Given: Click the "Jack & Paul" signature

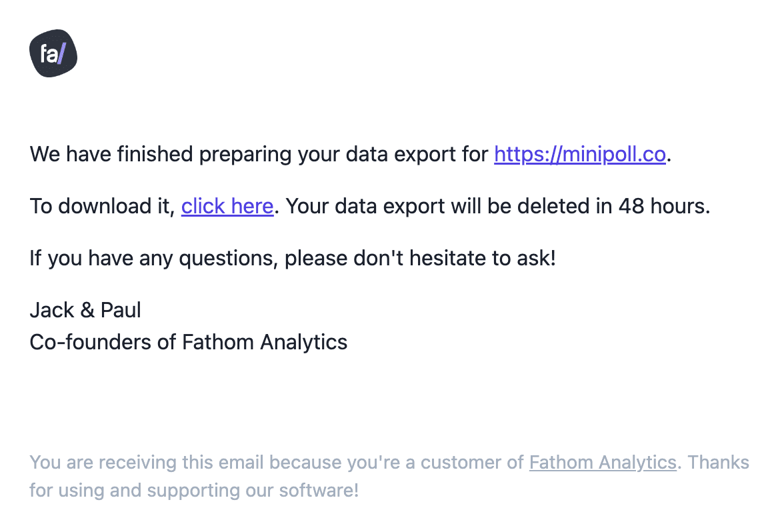Looking at the screenshot, I should coord(85,310).
